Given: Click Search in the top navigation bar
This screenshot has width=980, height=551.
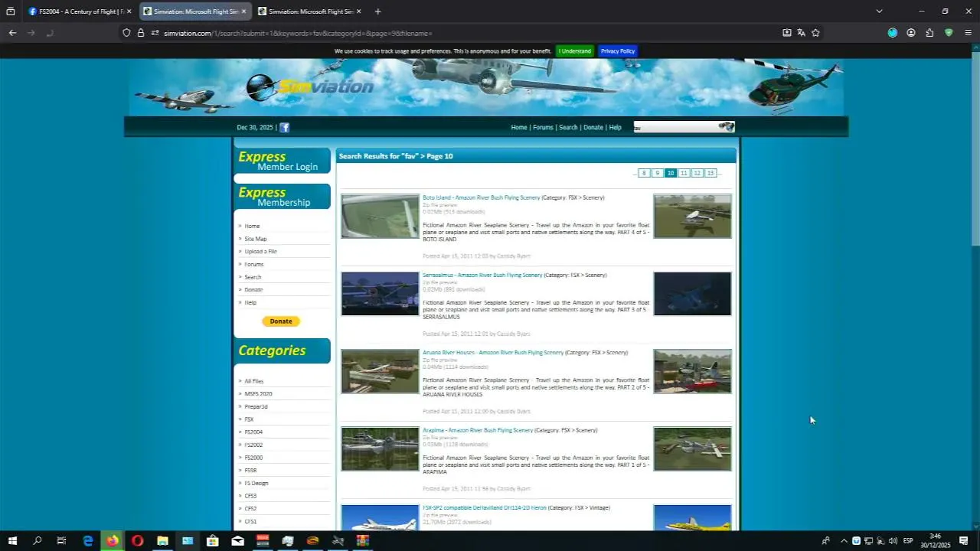Looking at the screenshot, I should tap(568, 128).
